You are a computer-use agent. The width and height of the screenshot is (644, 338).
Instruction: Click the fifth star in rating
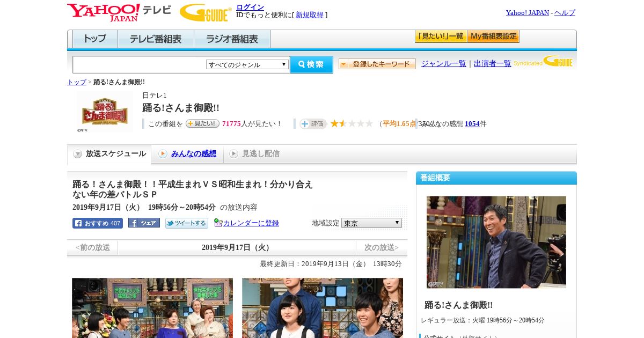[369, 123]
